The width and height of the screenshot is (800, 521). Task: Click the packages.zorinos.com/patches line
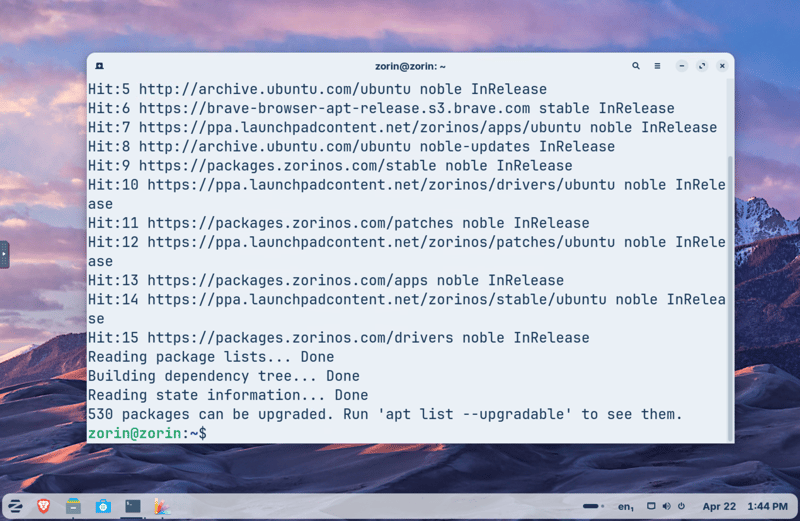pos(339,223)
